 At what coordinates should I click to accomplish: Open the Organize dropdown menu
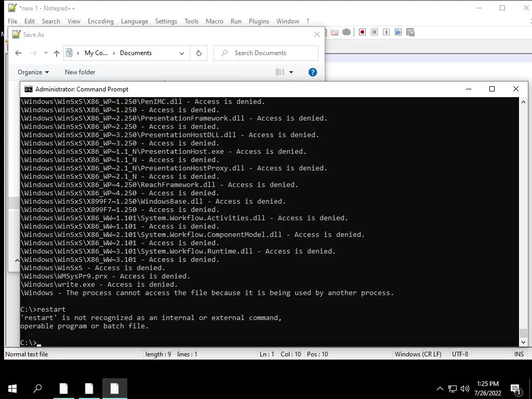[x=33, y=72]
